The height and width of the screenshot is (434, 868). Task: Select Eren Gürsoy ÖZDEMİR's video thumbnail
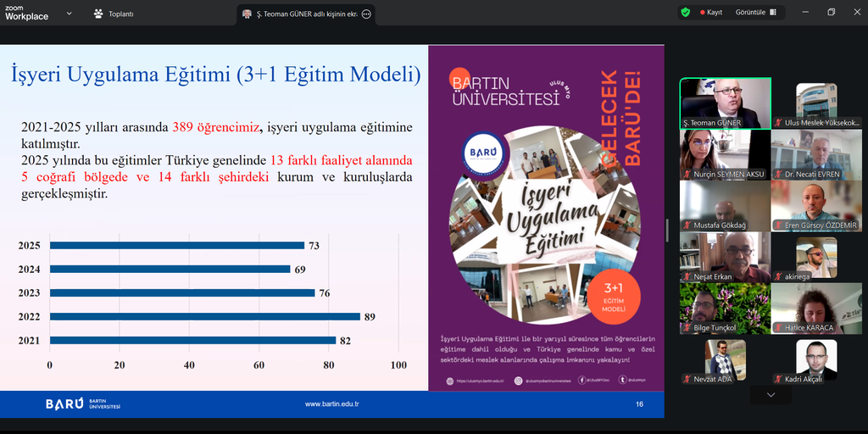click(x=815, y=203)
